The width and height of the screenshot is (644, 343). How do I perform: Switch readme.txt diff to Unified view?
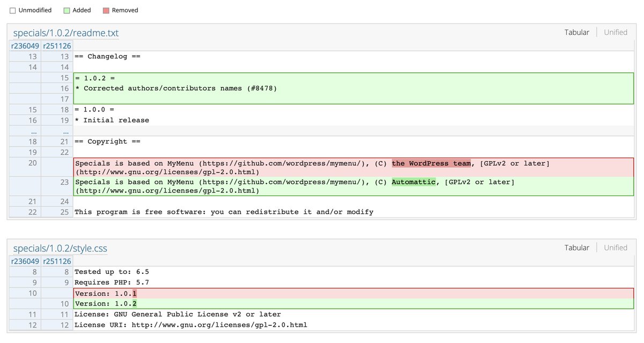pyautogui.click(x=616, y=32)
